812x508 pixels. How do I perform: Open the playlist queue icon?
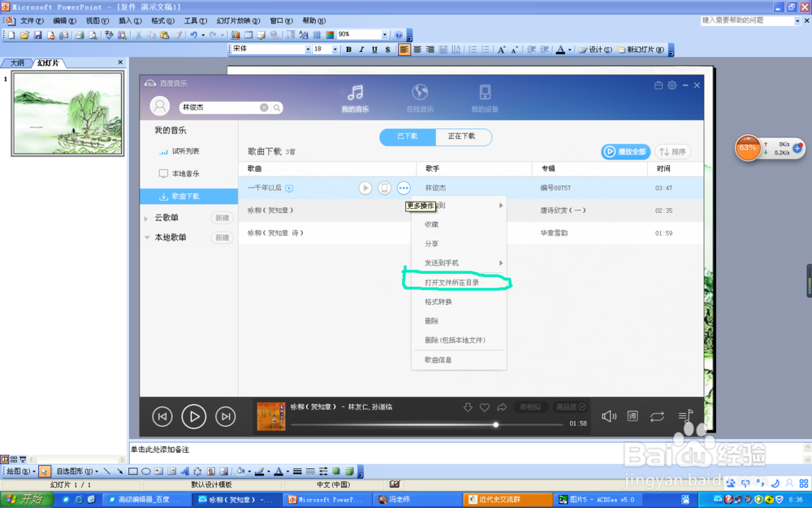685,415
